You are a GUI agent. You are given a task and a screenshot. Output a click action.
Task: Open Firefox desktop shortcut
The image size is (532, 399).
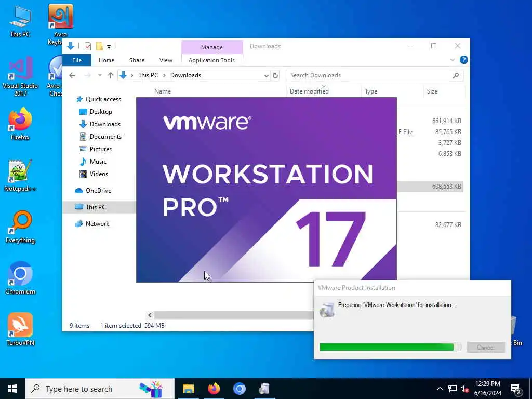tap(20, 124)
